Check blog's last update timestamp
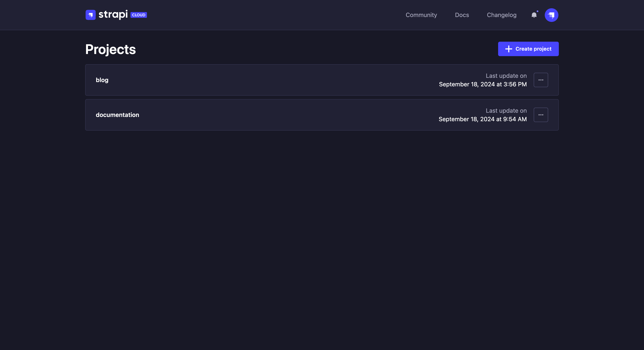 point(483,84)
